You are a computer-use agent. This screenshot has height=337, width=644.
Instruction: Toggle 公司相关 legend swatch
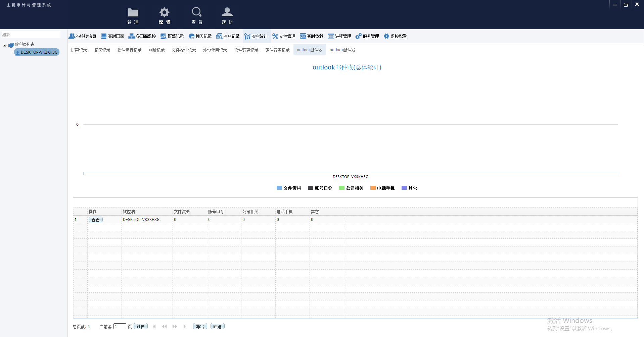point(342,188)
